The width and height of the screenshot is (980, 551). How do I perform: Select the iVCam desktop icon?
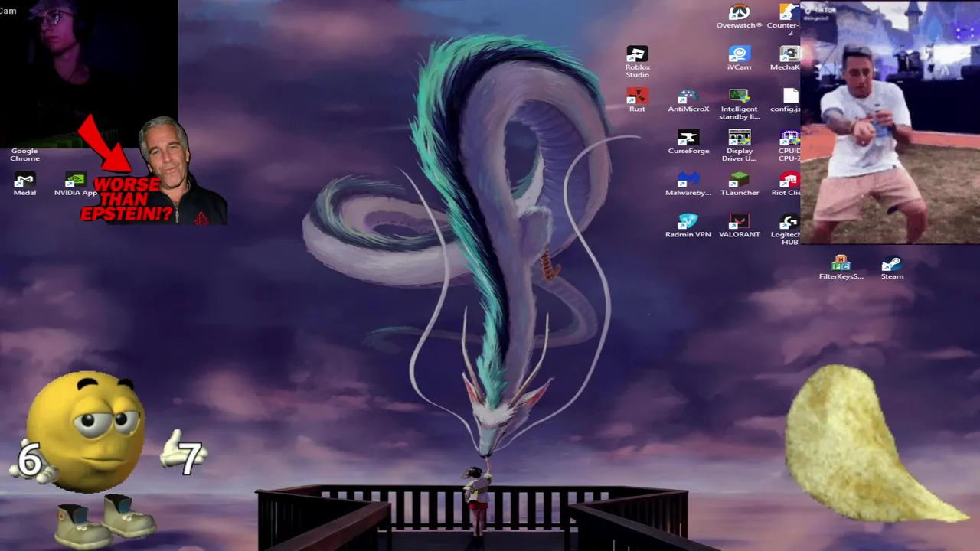[739, 57]
